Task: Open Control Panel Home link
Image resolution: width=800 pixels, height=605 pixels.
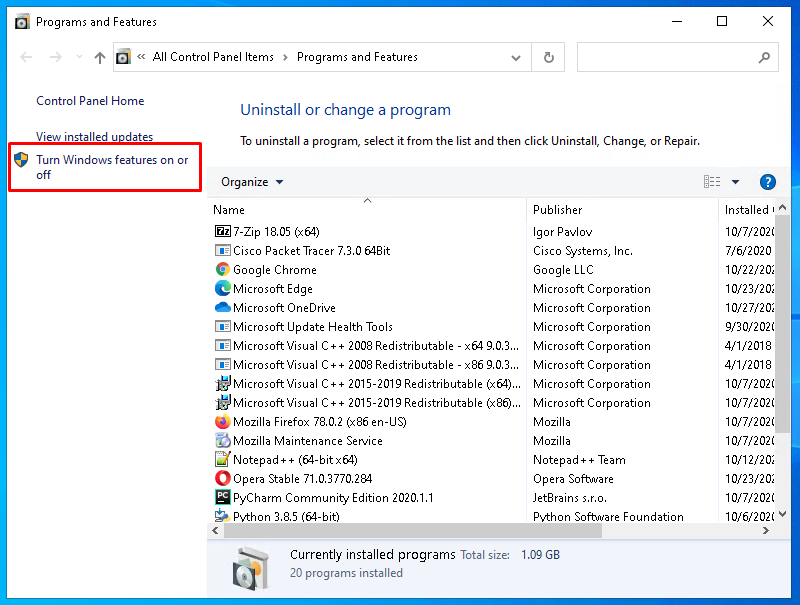Action: pos(90,100)
